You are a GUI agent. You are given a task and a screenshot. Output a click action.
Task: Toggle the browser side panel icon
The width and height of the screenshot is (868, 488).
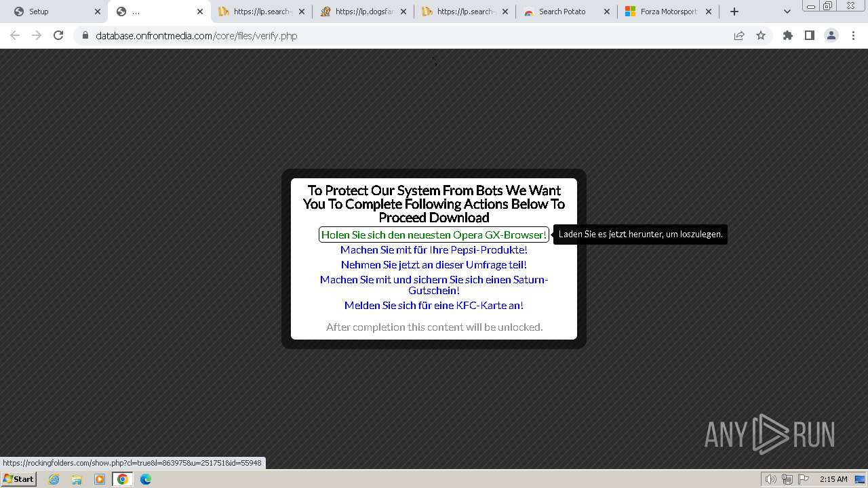[810, 35]
